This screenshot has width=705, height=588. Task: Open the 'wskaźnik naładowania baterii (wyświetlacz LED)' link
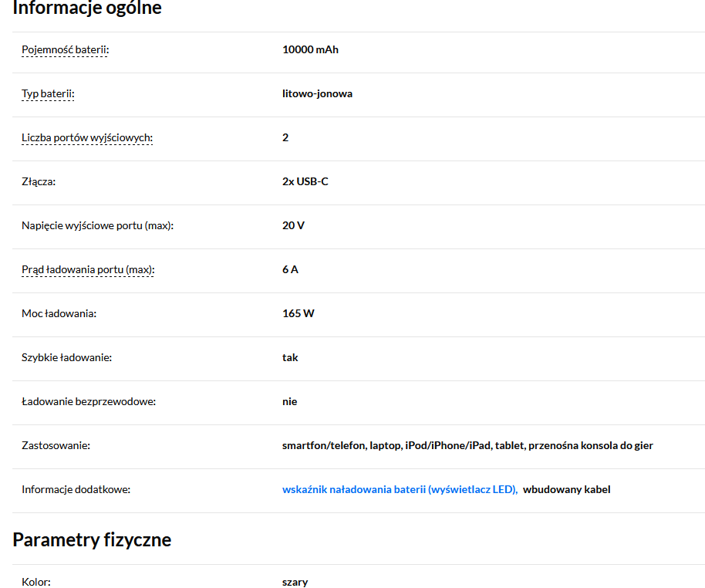pos(400,489)
